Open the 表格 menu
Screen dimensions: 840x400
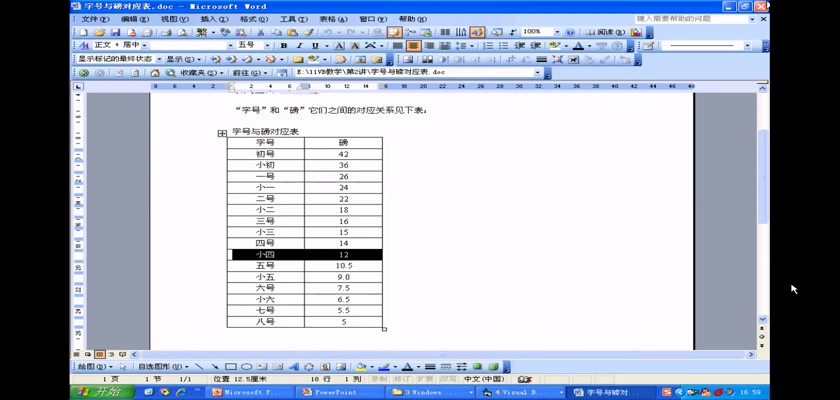click(333, 19)
